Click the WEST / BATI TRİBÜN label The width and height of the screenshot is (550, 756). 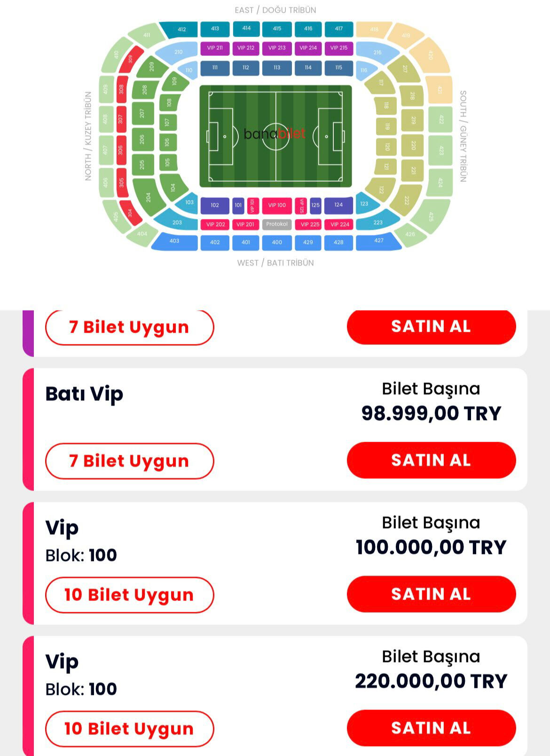pos(275,263)
